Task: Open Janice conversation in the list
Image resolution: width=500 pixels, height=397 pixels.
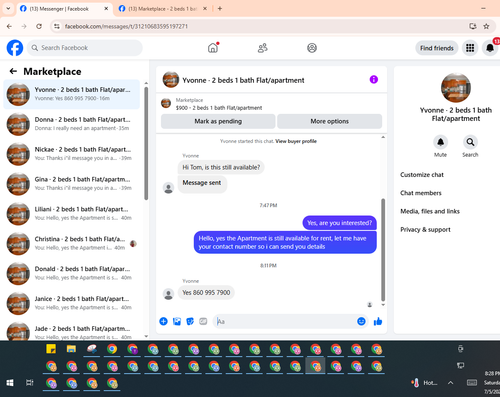Action: (x=72, y=303)
